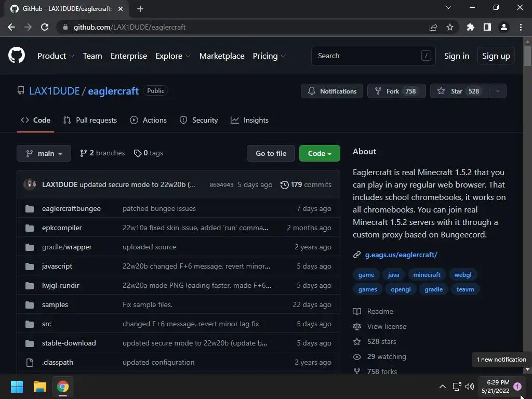Open browser extensions puzzle icon

[x=470, y=27]
